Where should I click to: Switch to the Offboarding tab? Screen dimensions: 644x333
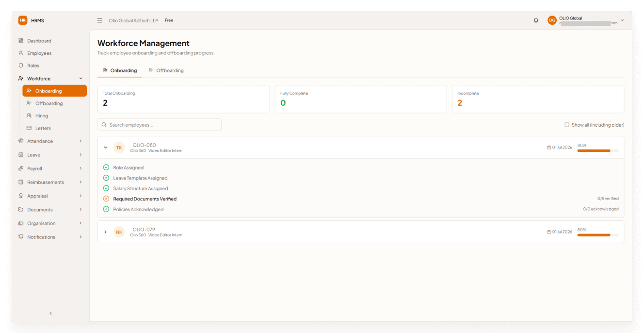click(166, 70)
